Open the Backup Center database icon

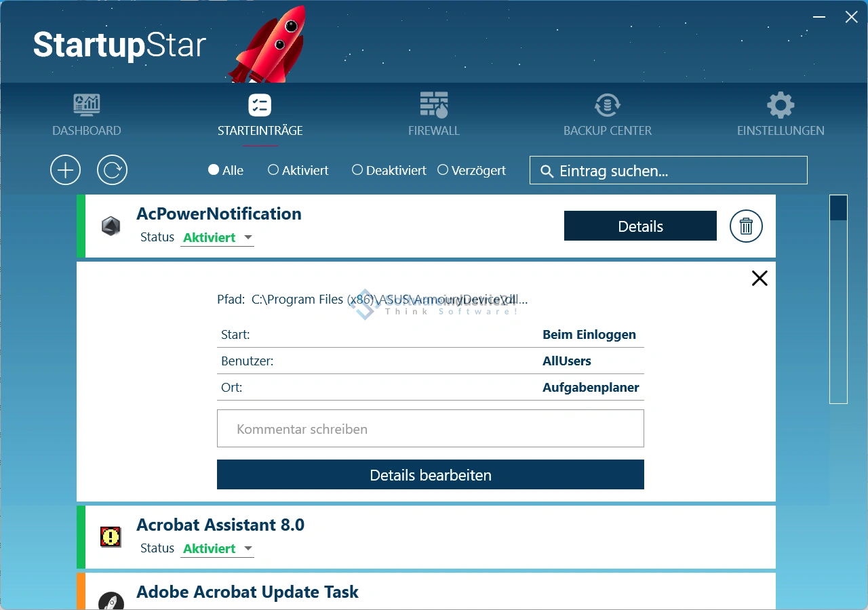[607, 105]
